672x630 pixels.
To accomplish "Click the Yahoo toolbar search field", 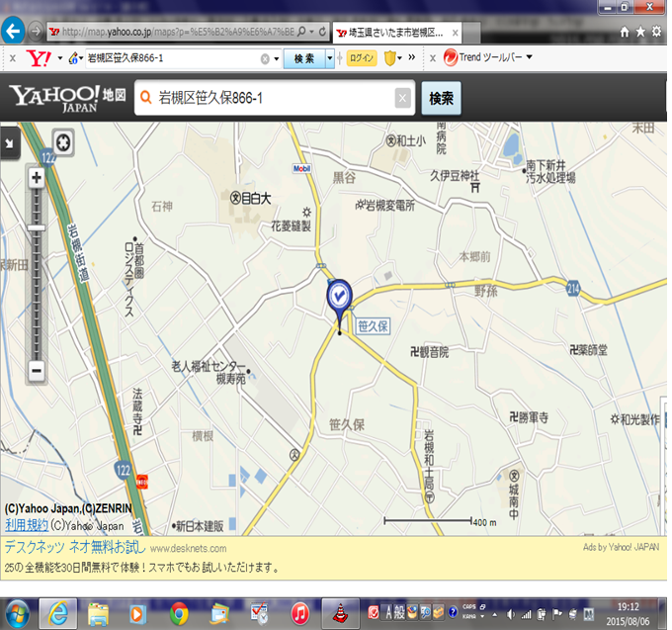I will [172, 58].
